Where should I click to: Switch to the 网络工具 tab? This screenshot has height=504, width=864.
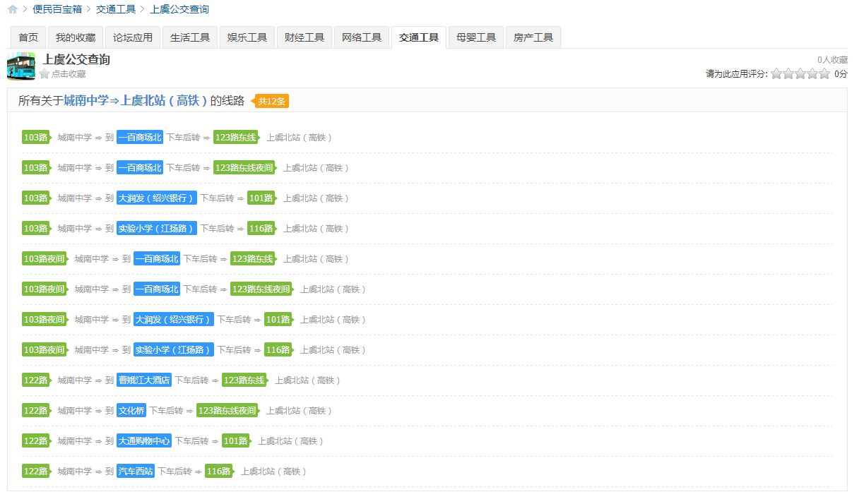362,37
